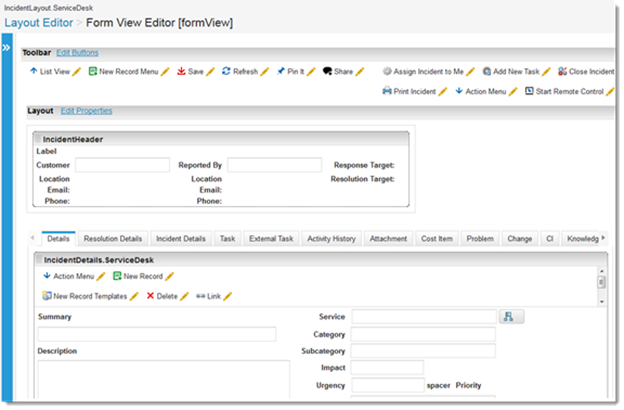This screenshot has height=410, width=624.
Task: Click the lookup icon beside the Service field
Action: coord(512,317)
